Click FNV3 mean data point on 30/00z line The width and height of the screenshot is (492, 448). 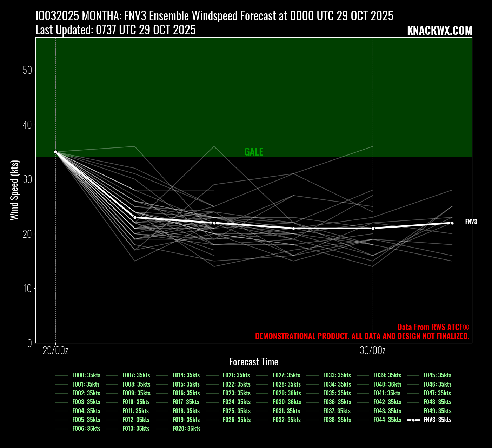point(373,228)
